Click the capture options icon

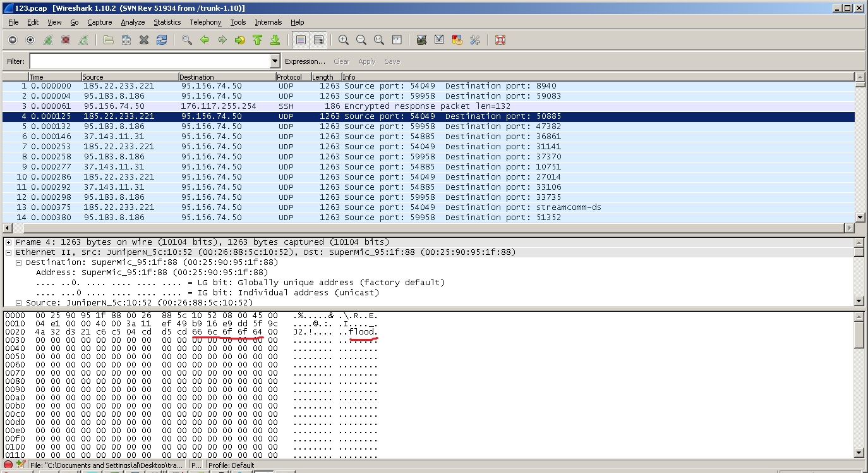pos(30,40)
